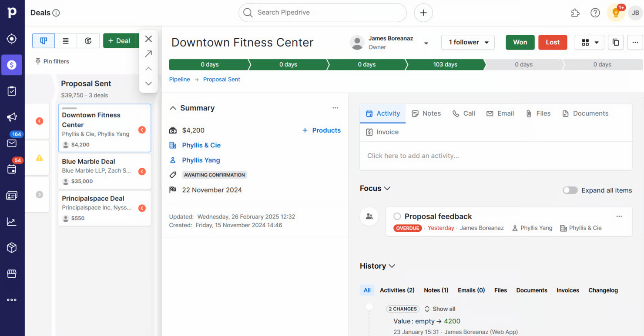644x336 pixels.
Task: Open the help question mark icon
Action: point(595,13)
